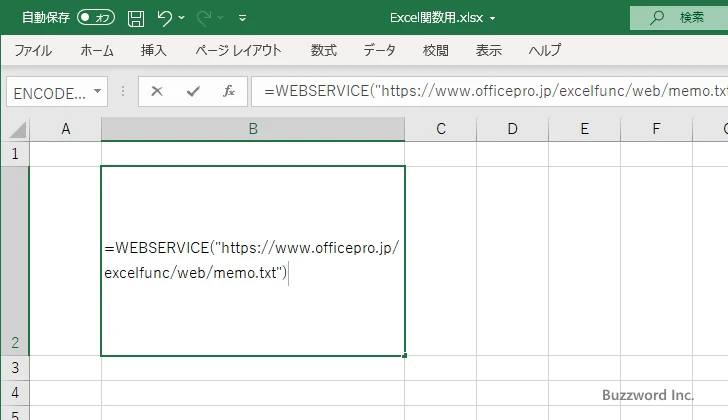Click the Insert Function fx icon
Image resolution: width=728 pixels, height=420 pixels.
[x=229, y=91]
